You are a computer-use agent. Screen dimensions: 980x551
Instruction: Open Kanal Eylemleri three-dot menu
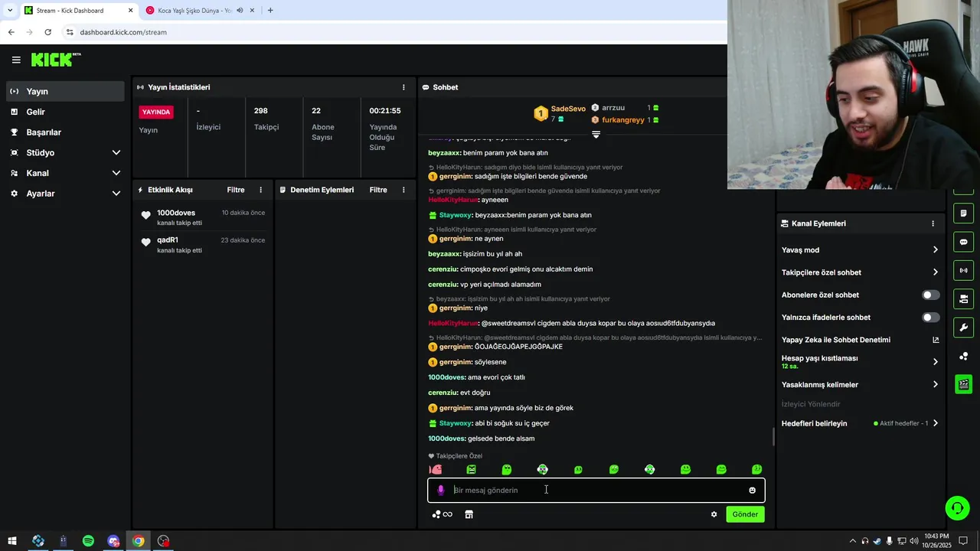(x=933, y=223)
